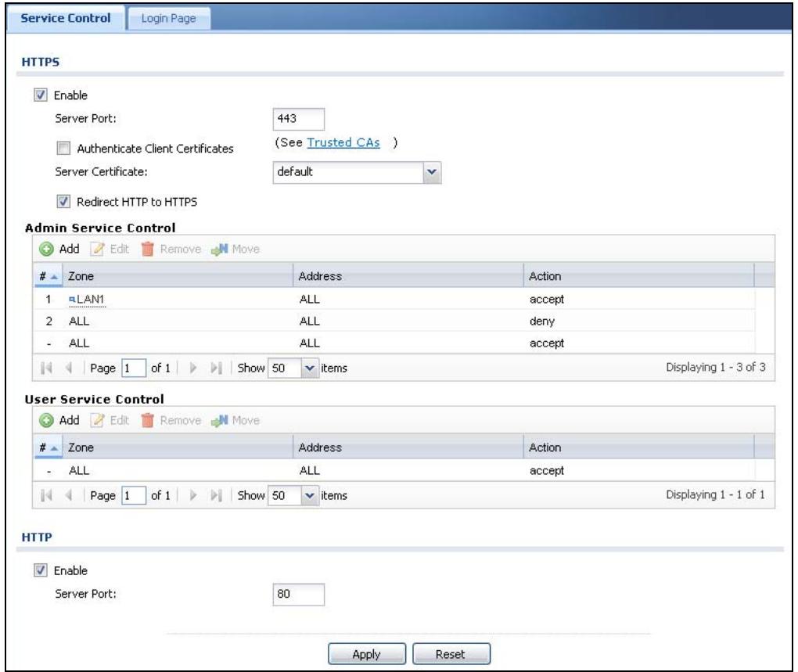Click the Apply button
798x672 pixels.
click(x=367, y=654)
